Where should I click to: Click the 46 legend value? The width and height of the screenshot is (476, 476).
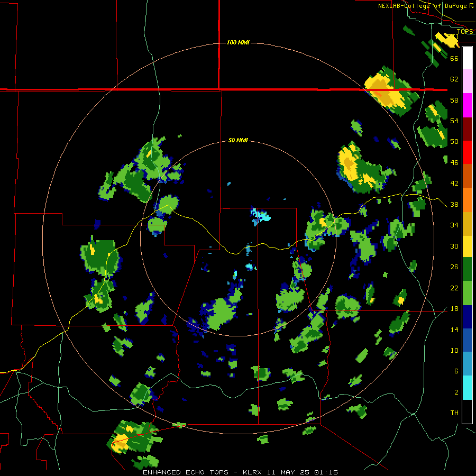(x=454, y=162)
